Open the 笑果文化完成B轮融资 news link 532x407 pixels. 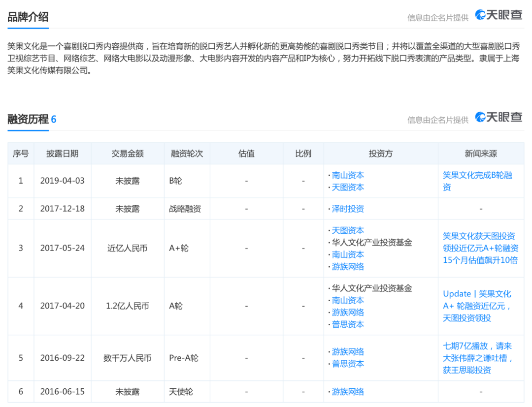pos(477,181)
